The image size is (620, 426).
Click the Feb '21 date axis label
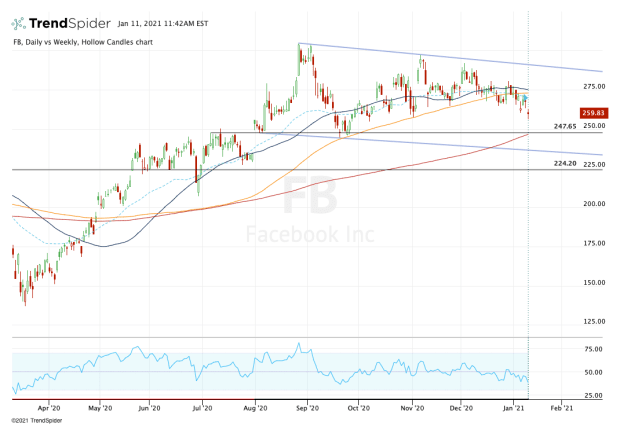[561, 408]
